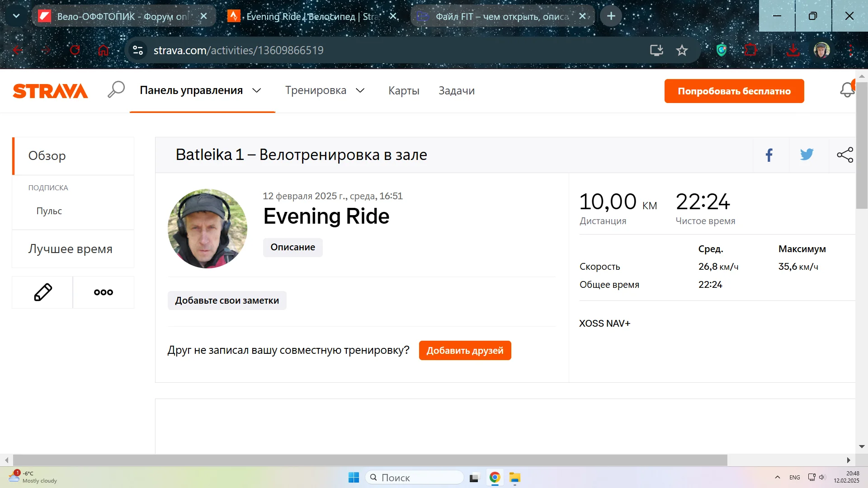This screenshot has height=488, width=868.
Task: Switch to the Вело-ОФФТОПИК forum tab
Action: click(122, 16)
